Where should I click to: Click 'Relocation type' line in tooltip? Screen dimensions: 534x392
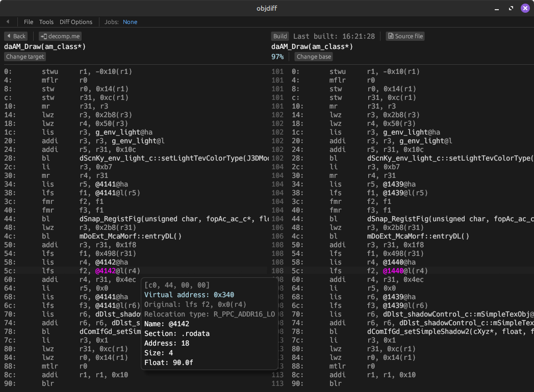coord(210,314)
